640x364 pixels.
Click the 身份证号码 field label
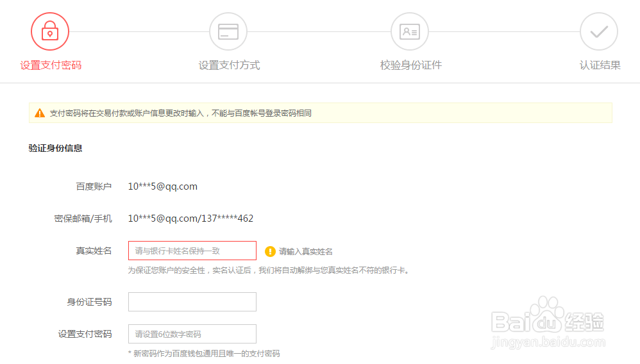89,302
